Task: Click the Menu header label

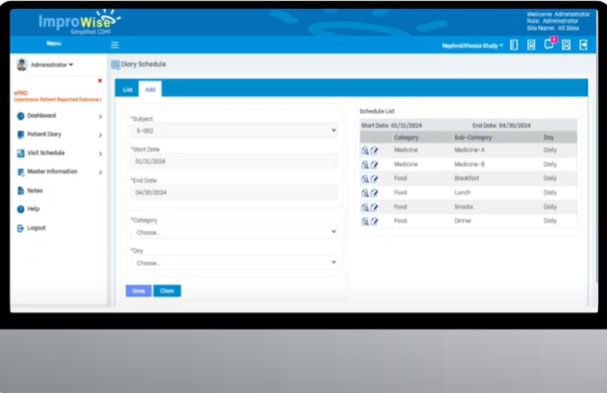Action: 54,43
